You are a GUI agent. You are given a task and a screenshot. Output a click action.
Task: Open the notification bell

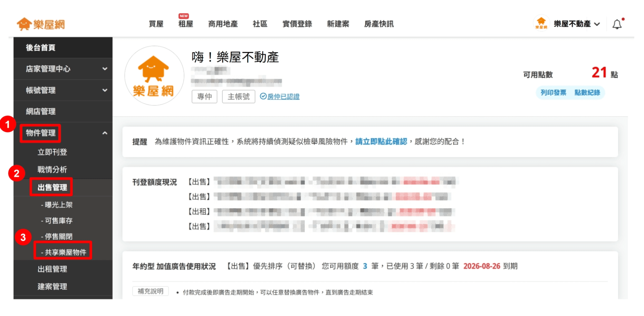tap(617, 24)
